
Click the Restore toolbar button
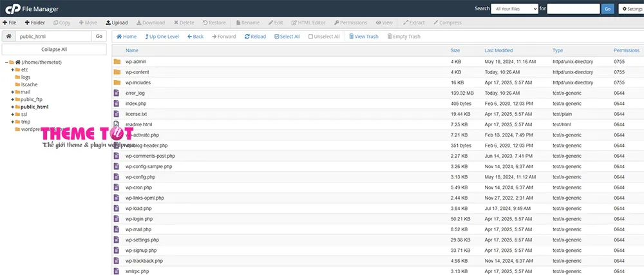pos(214,23)
